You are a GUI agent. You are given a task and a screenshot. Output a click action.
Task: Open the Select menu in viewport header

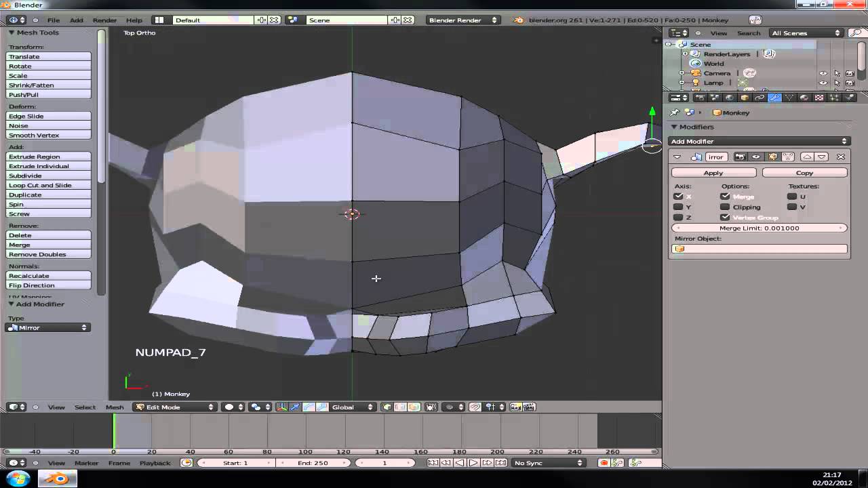point(85,407)
